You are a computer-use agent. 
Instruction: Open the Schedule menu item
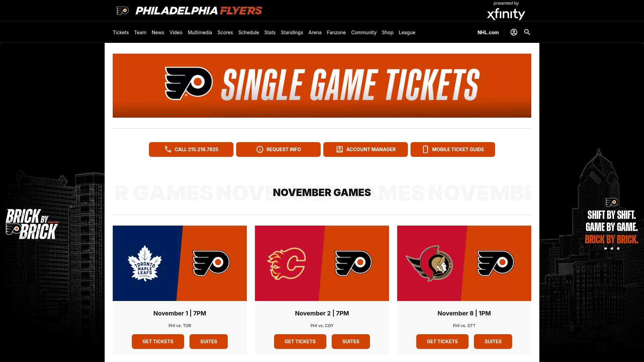pos(249,33)
